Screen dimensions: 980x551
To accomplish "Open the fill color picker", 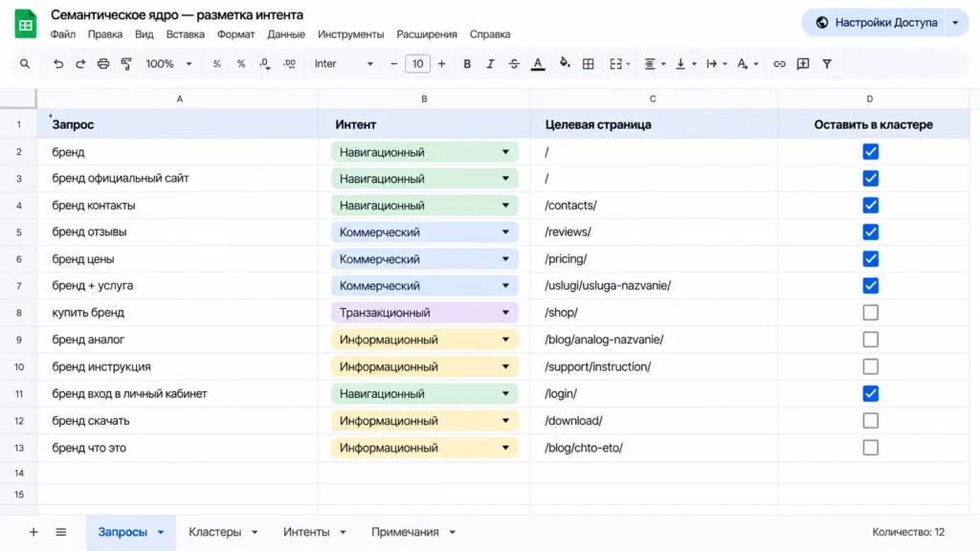I will pos(565,63).
